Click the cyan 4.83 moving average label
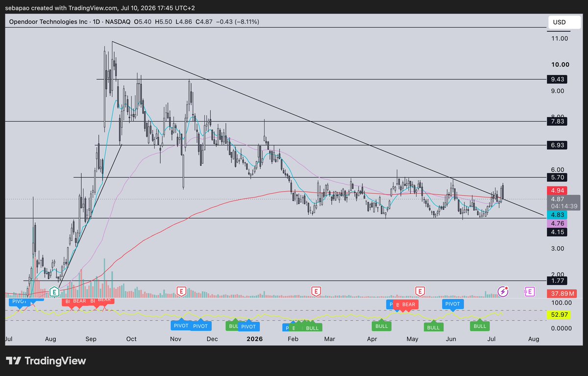Image resolution: width=588 pixels, height=376 pixels. [x=557, y=215]
